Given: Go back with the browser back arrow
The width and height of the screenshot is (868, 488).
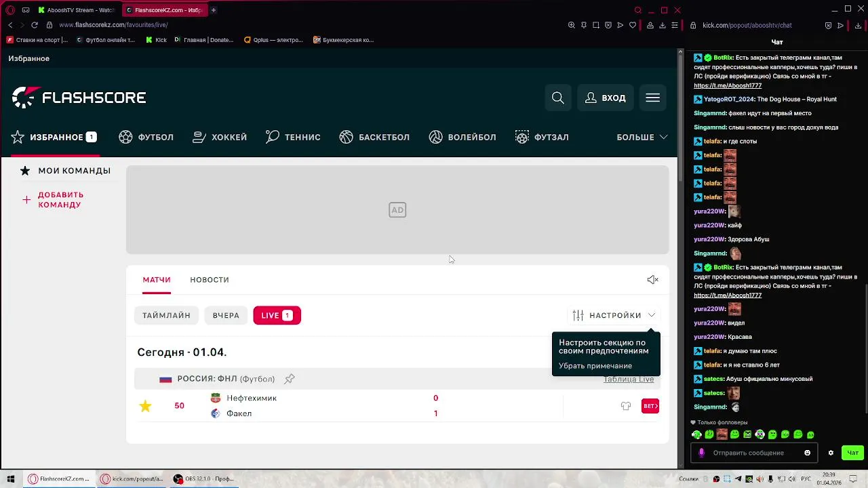Looking at the screenshot, I should coord(10,25).
